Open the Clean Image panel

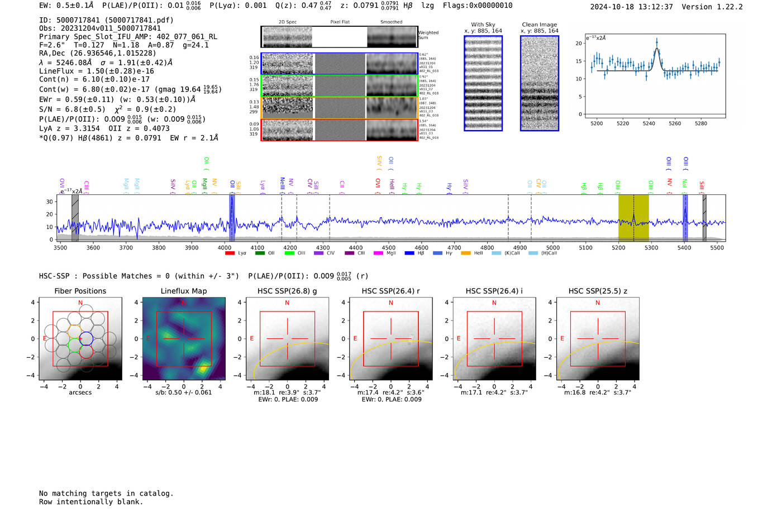point(540,83)
